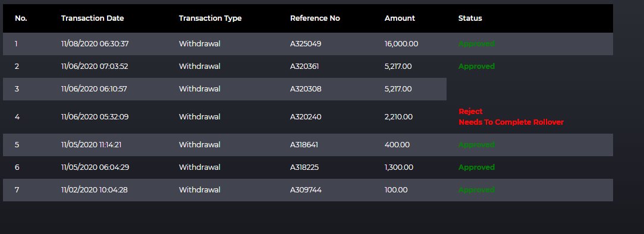Screen dimensions: 644x234
Task: Click the amount 2,210.00
Action: tap(398, 117)
